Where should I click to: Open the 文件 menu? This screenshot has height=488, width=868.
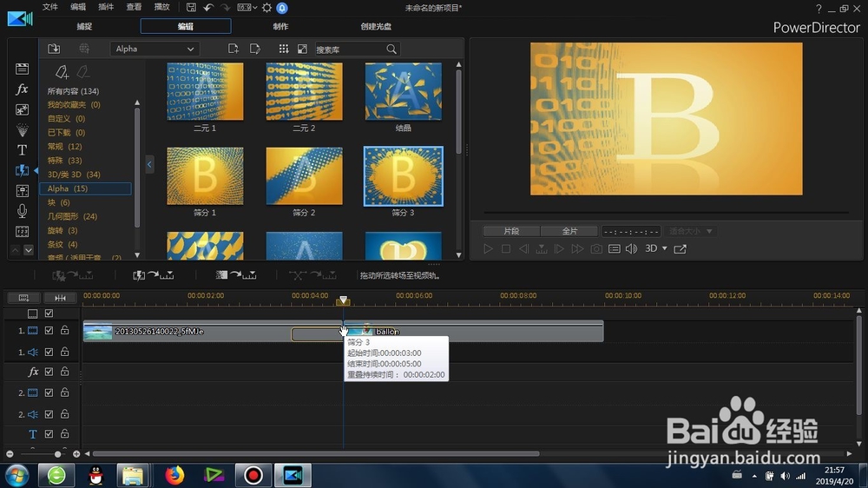(x=50, y=7)
